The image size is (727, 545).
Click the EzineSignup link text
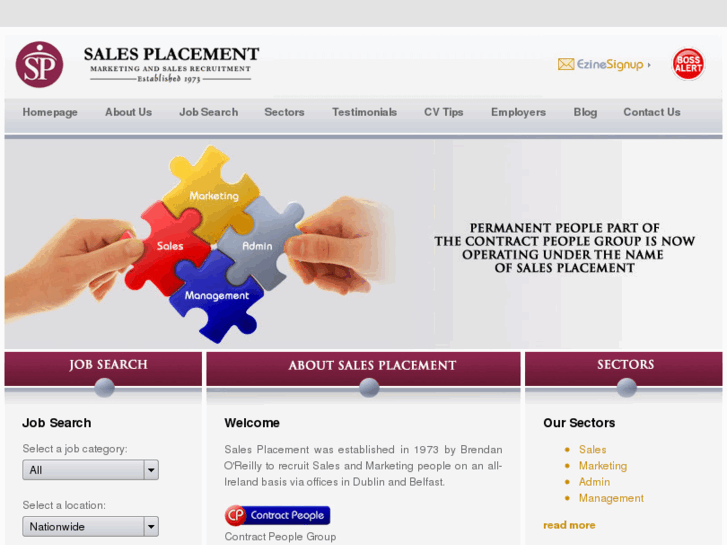[610, 64]
